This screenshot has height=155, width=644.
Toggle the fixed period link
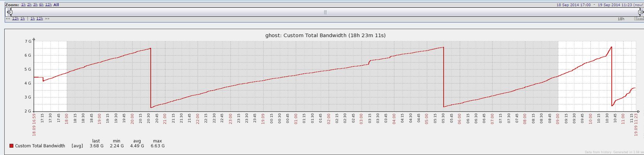point(639,19)
